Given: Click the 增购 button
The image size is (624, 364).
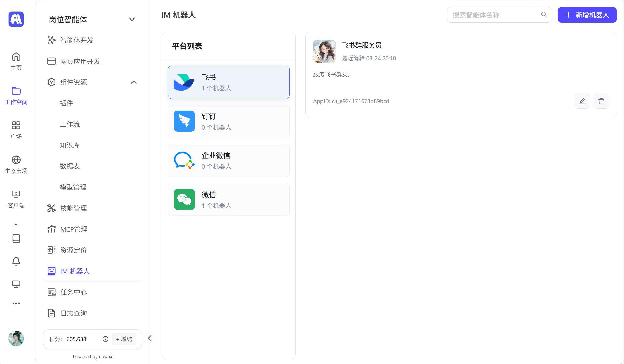Looking at the screenshot, I should (124, 339).
